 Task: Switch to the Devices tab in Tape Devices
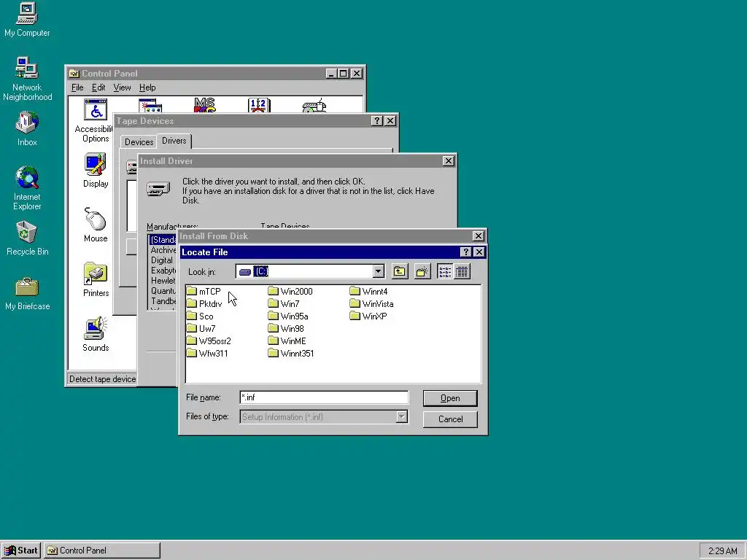coord(139,142)
